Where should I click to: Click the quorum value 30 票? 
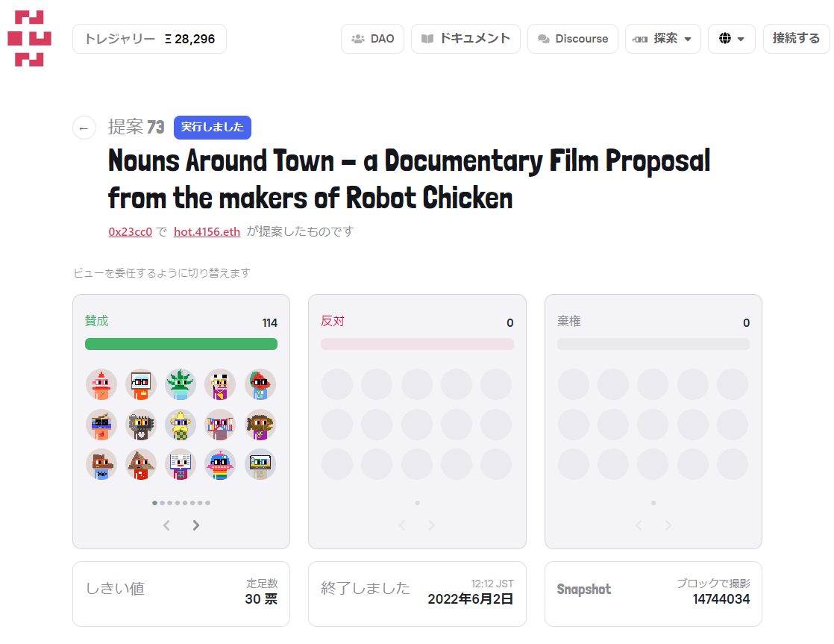(261, 599)
